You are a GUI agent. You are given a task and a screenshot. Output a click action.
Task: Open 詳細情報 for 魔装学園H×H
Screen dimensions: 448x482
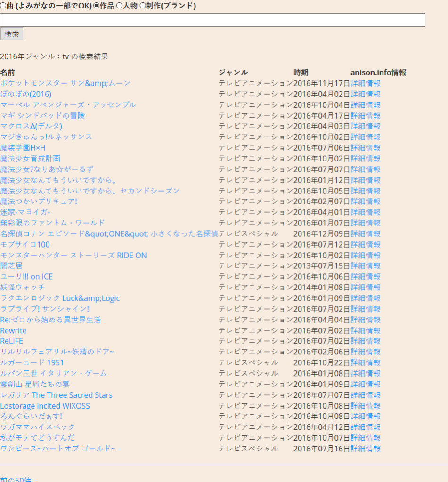(x=366, y=148)
